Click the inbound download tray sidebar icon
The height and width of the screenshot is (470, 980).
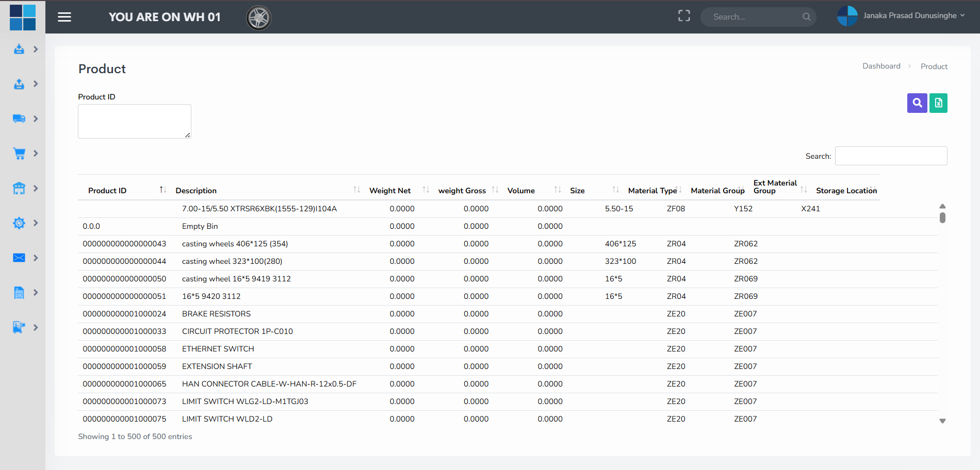coord(19,49)
